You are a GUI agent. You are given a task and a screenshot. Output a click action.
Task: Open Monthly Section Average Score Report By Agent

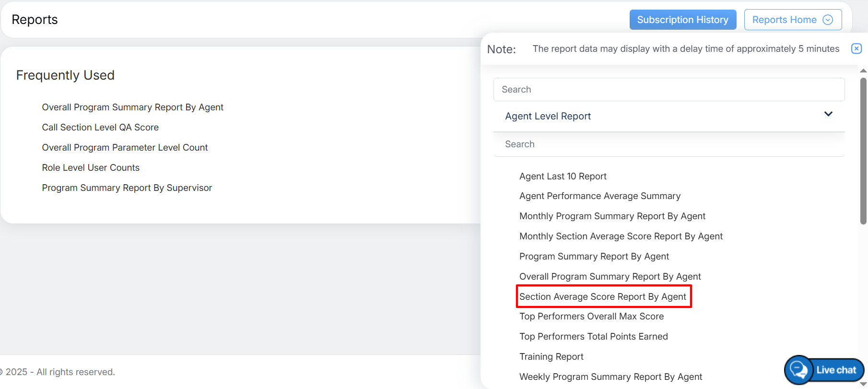[621, 236]
